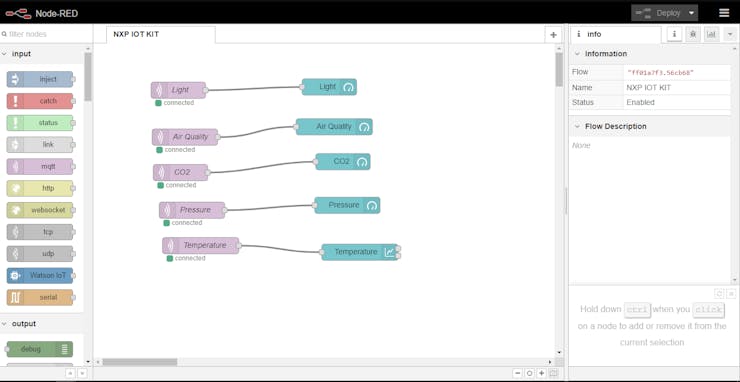This screenshot has height=382, width=740.
Task: Toggle the canvas navigator view button
Action: coord(554,373)
